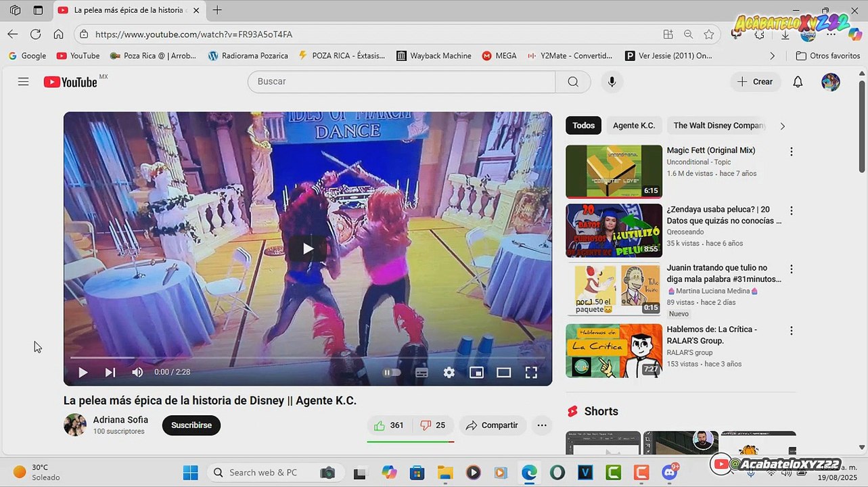Viewport: 868px width, 487px height.
Task: Open the YouTube guide hamburger menu
Action: coord(24,82)
